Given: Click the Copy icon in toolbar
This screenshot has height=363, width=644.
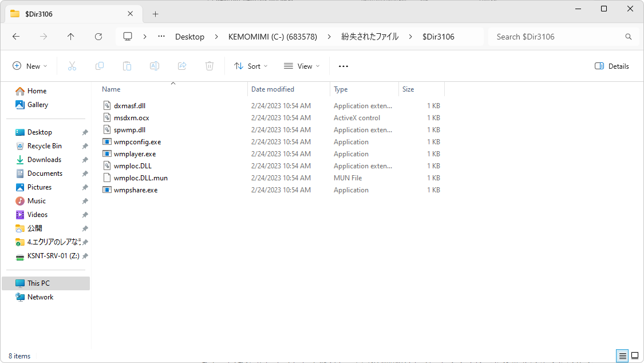Looking at the screenshot, I should 100,66.
